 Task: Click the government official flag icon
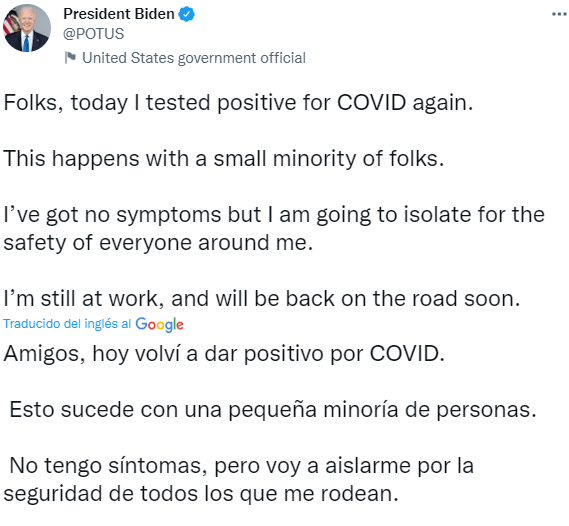(x=70, y=57)
